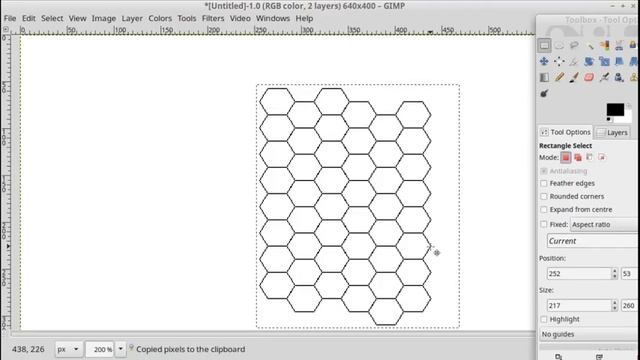Enable the Fixed checkbox
Screen dimensions: 640x360
tap(544, 224)
